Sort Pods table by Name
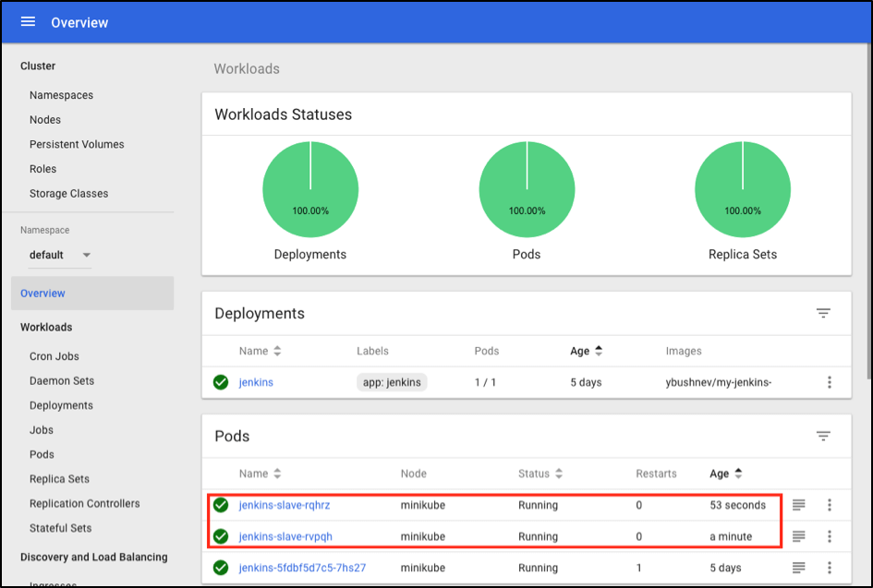 (260, 474)
